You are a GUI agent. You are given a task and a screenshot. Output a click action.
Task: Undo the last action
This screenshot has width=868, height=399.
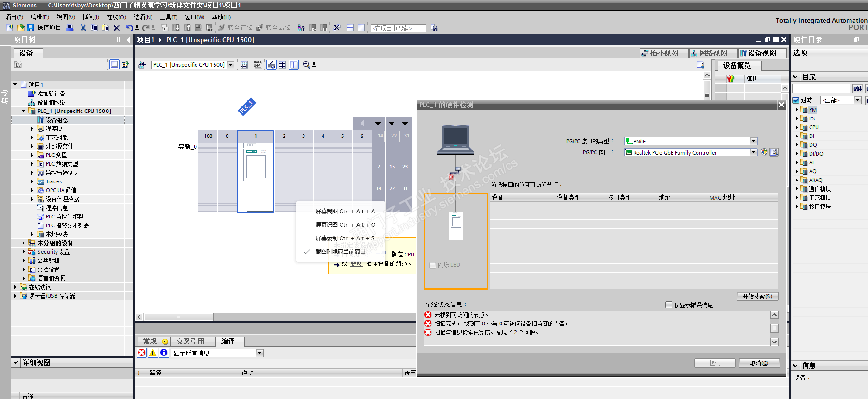[x=129, y=28]
